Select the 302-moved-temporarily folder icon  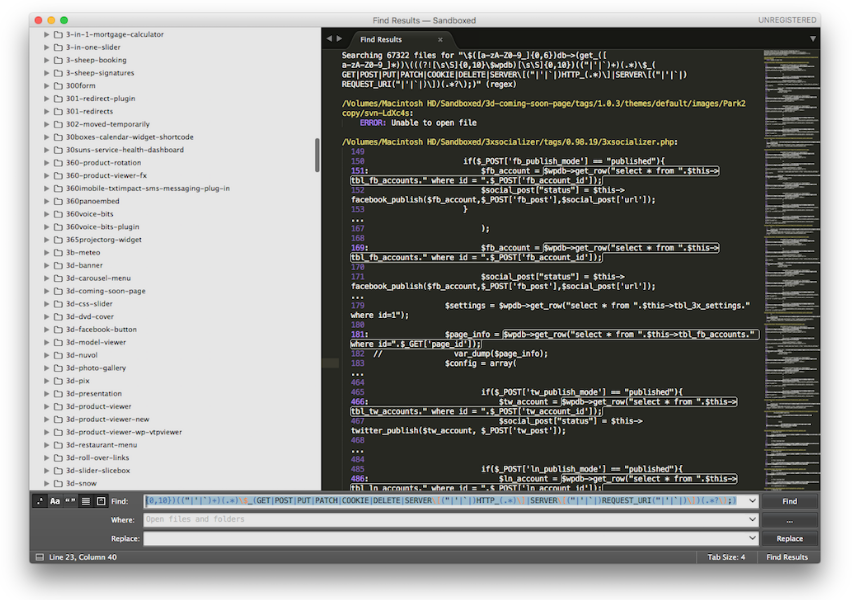pos(58,124)
